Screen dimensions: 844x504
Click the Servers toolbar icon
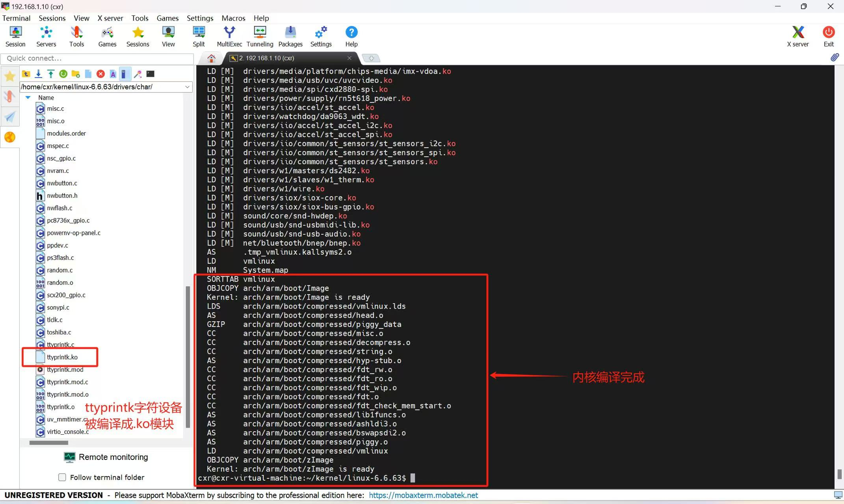click(x=46, y=36)
